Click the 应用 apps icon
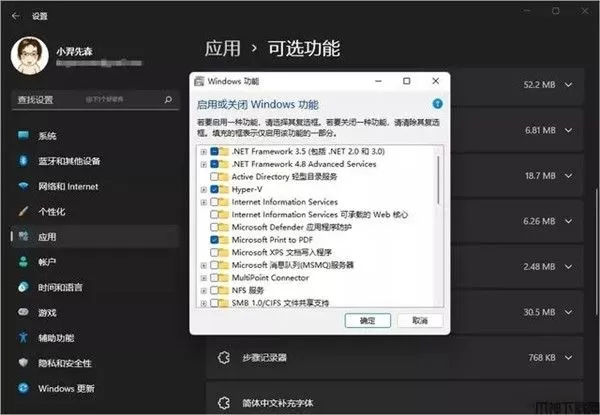 coord(23,236)
